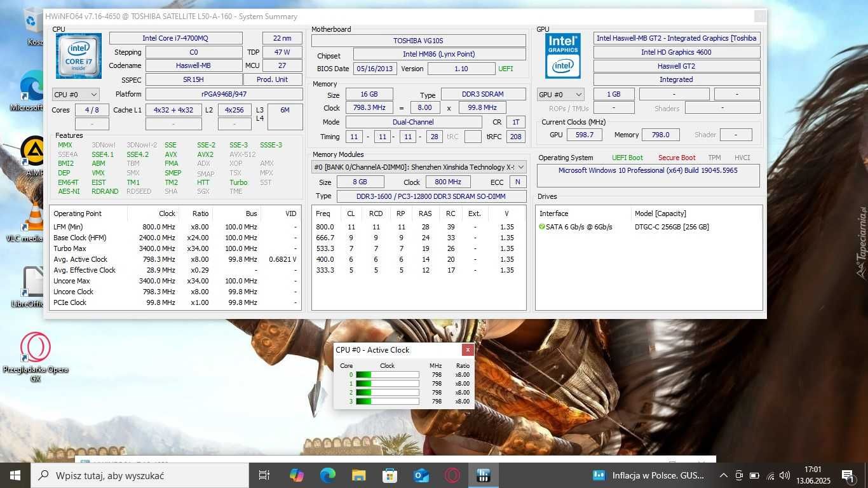Click the Dual-Channel mode field

(414, 122)
